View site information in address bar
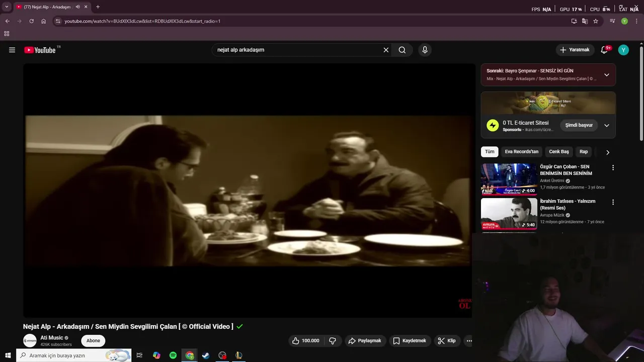 tap(58, 21)
